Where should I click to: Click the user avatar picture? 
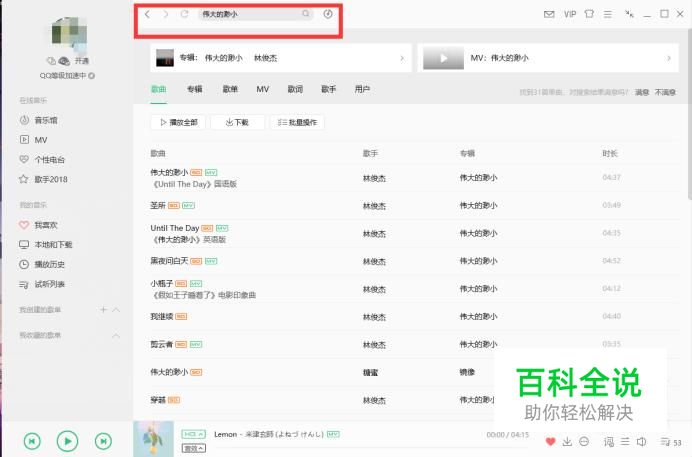[69, 35]
